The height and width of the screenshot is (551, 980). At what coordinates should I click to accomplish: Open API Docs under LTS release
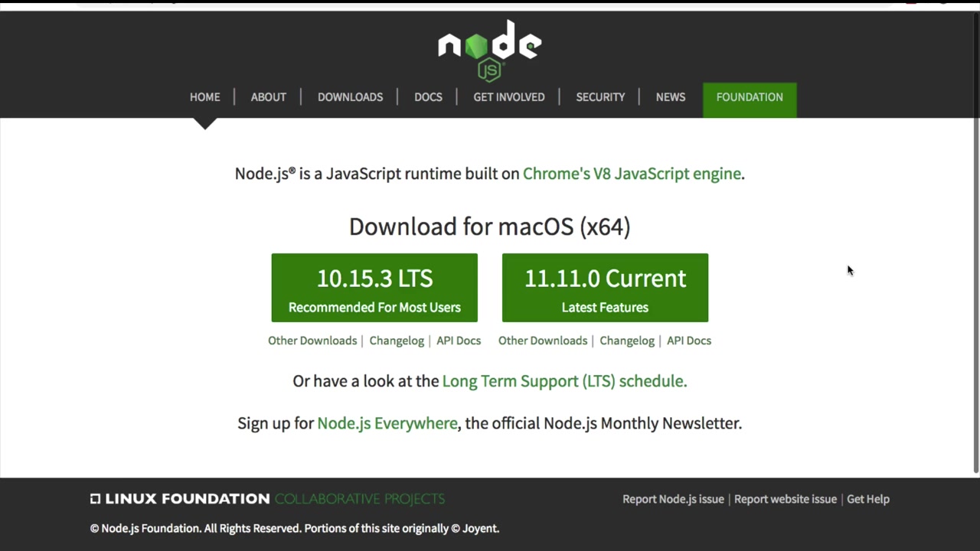[459, 341]
